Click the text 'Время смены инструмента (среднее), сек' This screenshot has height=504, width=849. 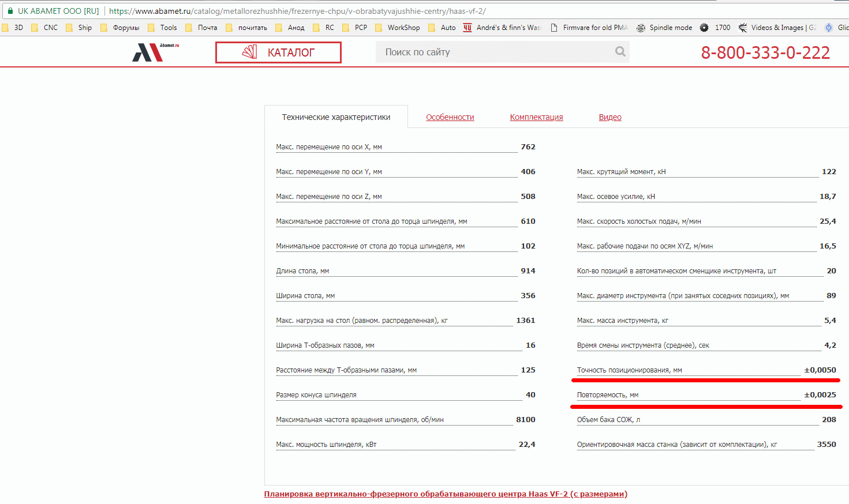pyautogui.click(x=643, y=345)
